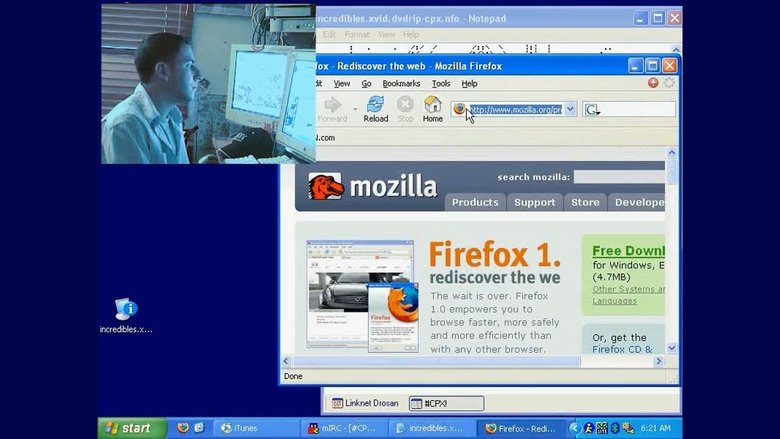Open the incredibles desktop file icon

pyautogui.click(x=126, y=309)
